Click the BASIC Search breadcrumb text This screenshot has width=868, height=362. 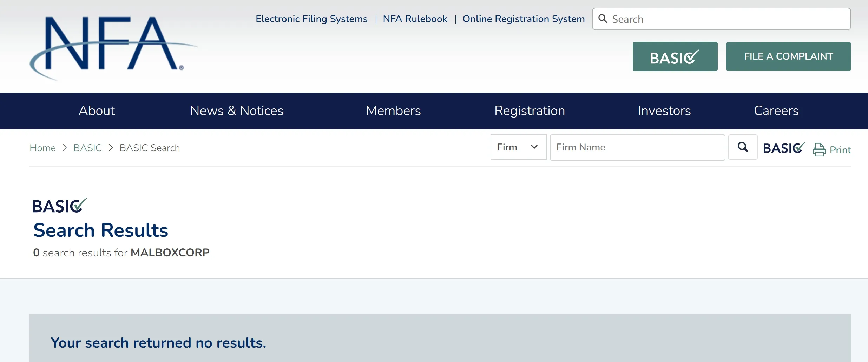[x=150, y=148]
